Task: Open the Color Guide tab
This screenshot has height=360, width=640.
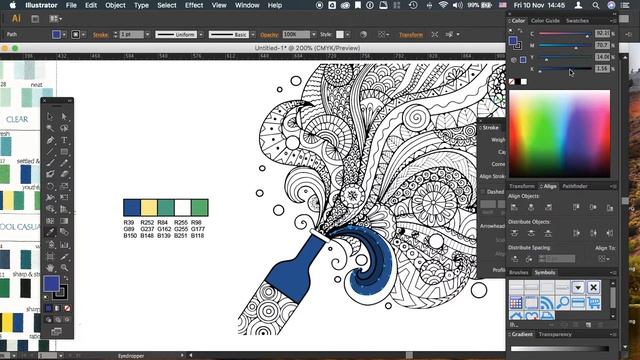Action: (x=545, y=21)
